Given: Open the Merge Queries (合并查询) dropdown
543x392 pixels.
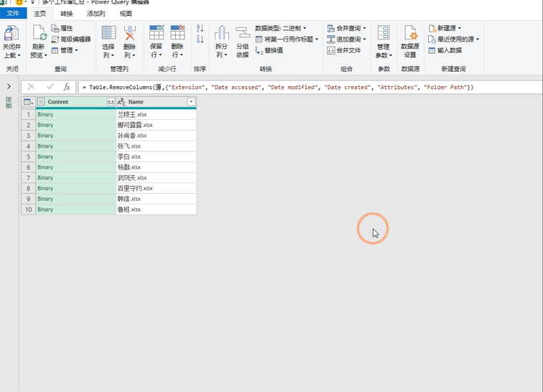Looking at the screenshot, I should coord(346,28).
